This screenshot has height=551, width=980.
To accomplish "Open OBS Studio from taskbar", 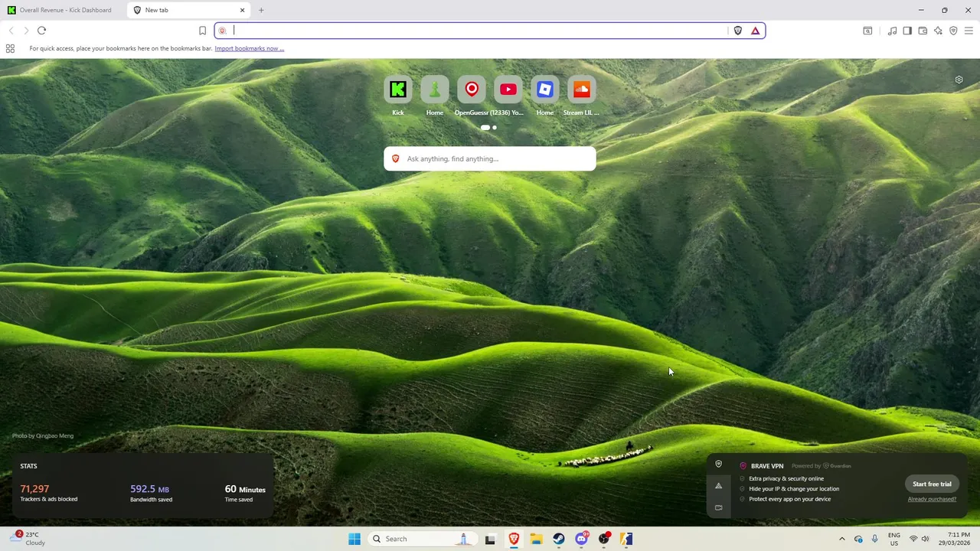I will [605, 539].
